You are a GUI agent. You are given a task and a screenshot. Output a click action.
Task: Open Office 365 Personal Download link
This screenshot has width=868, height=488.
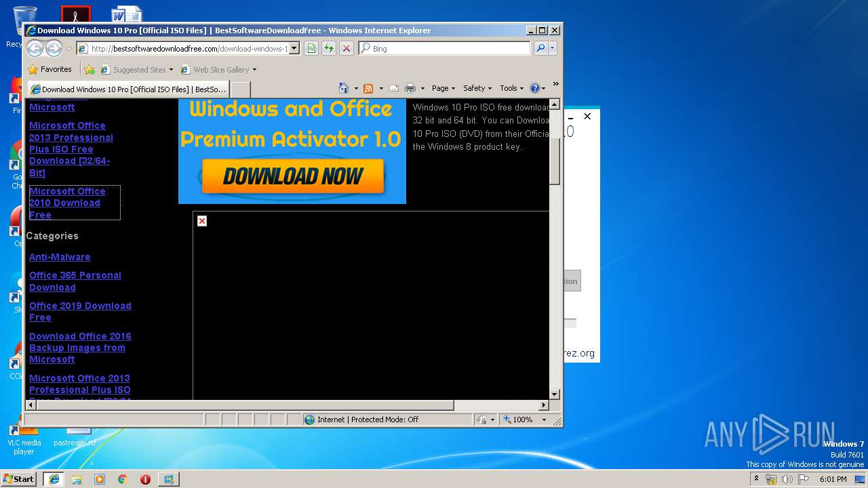[75, 281]
